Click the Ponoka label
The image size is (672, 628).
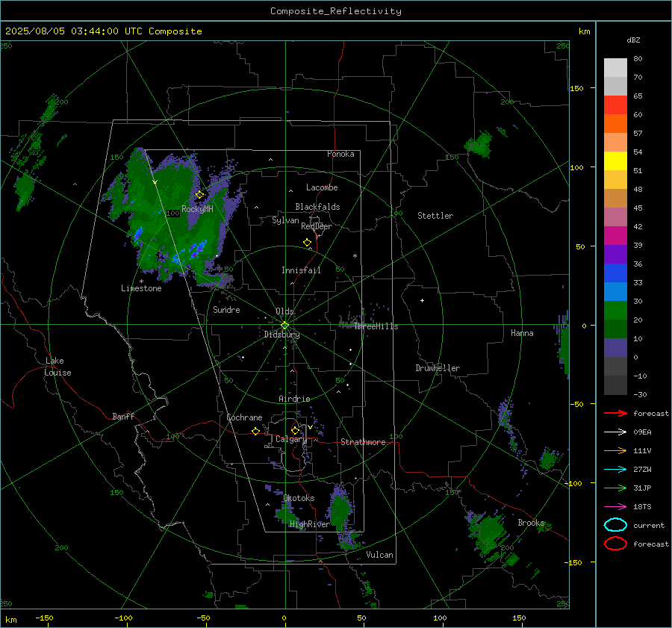tap(340, 154)
